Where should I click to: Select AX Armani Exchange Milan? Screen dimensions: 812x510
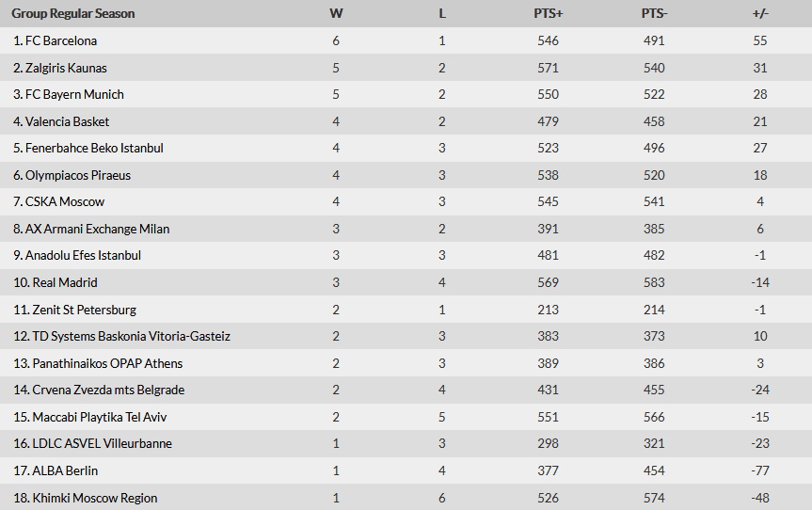[97, 229]
